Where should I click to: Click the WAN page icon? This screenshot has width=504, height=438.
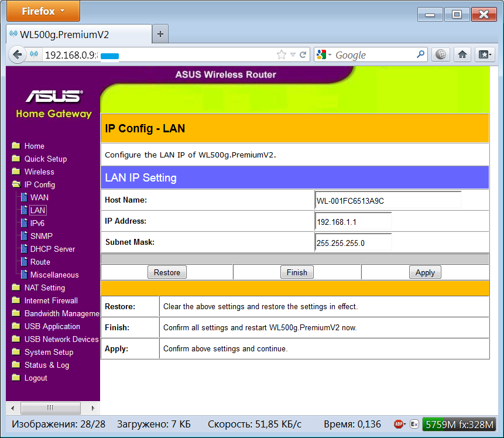(24, 197)
